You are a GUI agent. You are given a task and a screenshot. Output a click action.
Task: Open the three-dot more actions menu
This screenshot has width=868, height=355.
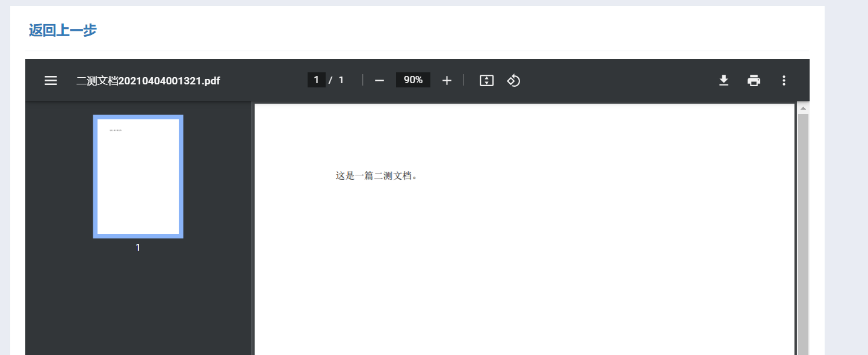click(x=784, y=80)
